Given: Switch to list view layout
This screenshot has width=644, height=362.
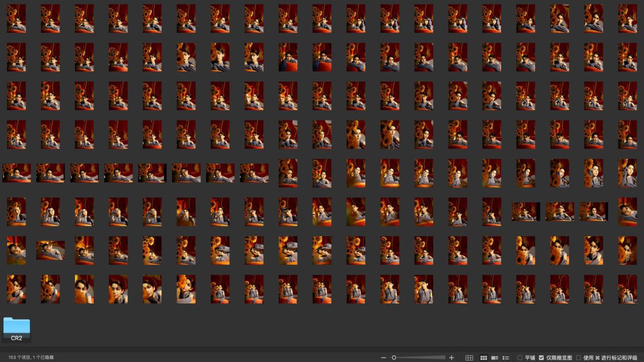Looking at the screenshot, I should tap(506, 357).
